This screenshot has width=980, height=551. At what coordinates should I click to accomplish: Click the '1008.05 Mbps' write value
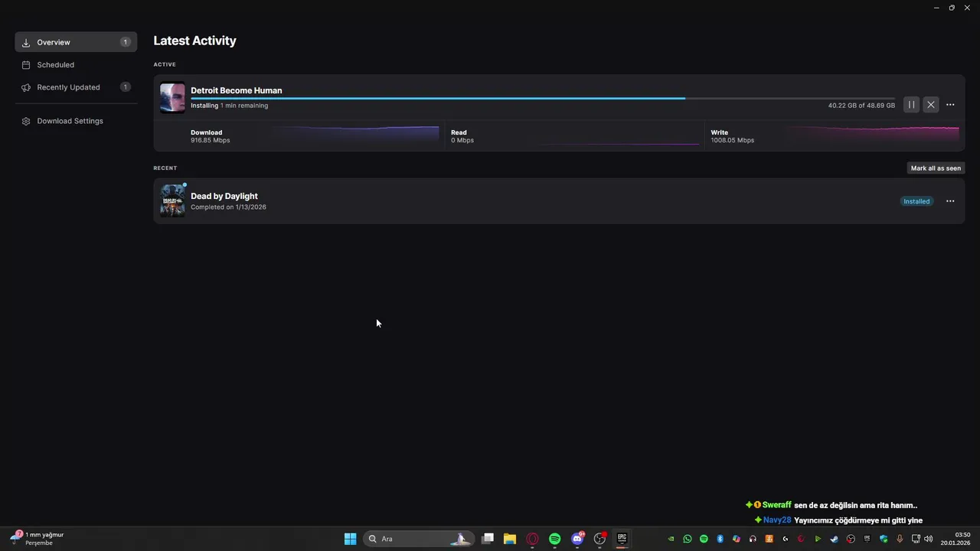(x=732, y=141)
